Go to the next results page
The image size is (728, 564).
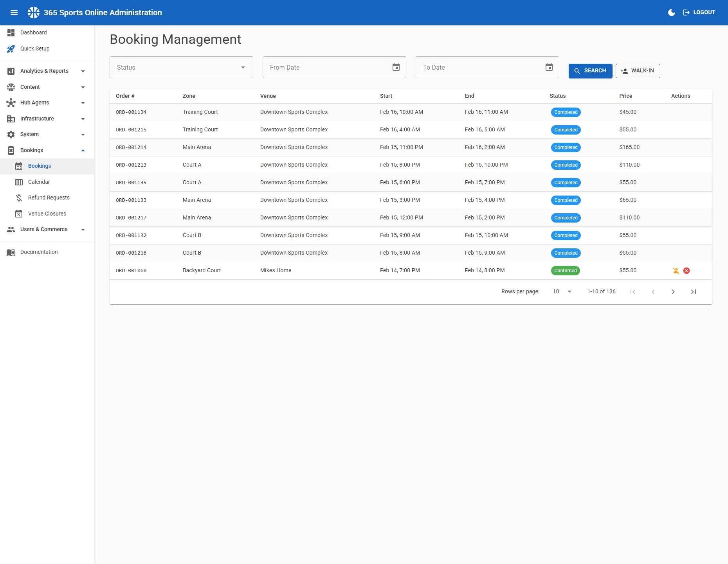pos(673,292)
